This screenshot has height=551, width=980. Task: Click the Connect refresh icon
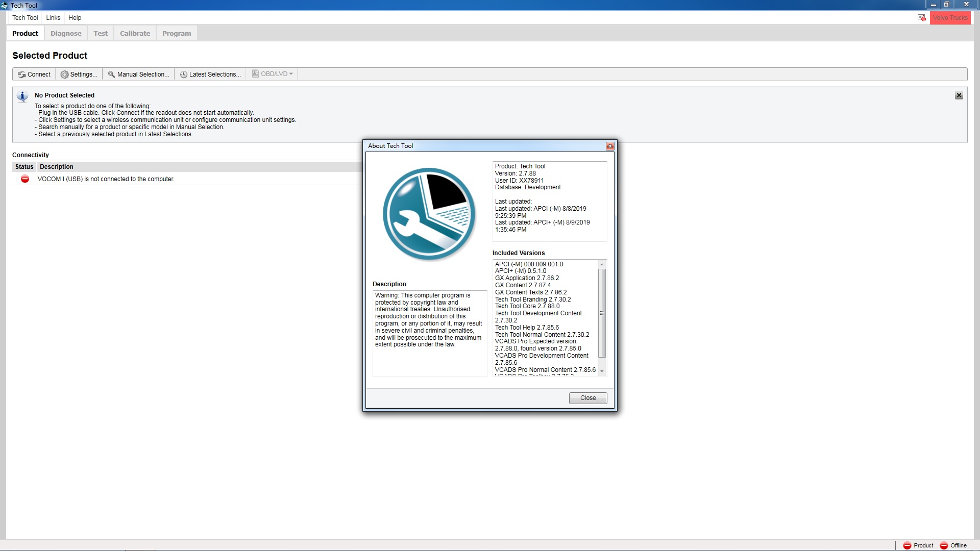[x=21, y=74]
